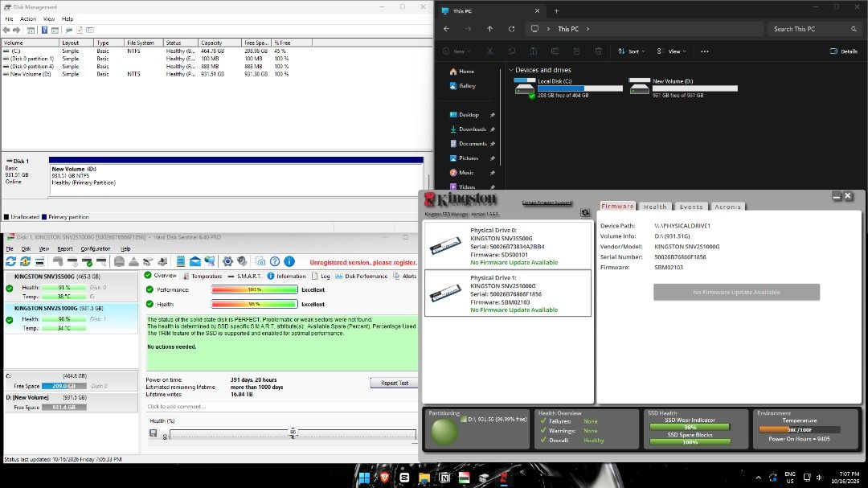This screenshot has height=488, width=868.
Task: Collapse the Devices and drives group
Action: pyautogui.click(x=511, y=71)
